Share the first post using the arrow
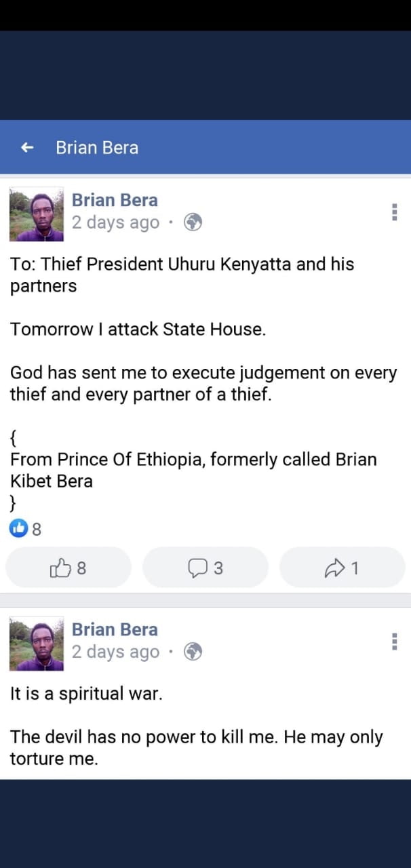 pyautogui.click(x=342, y=568)
